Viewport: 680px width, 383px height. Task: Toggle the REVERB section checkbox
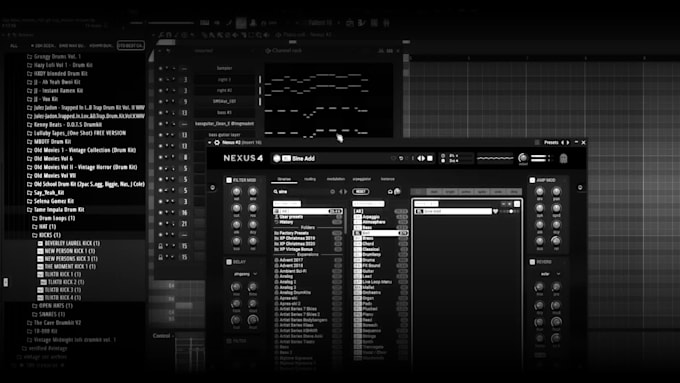coord(532,262)
